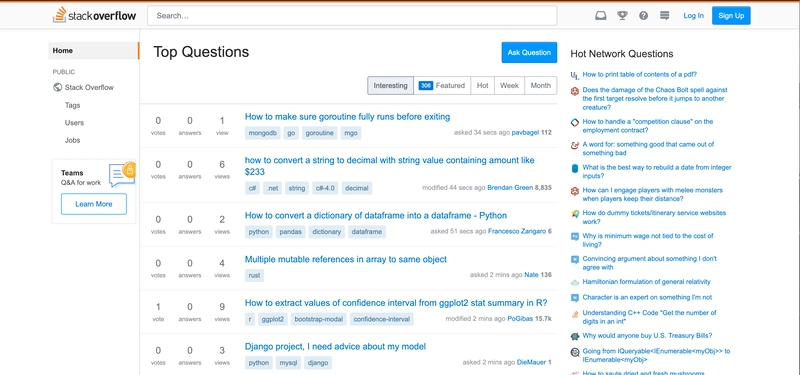This screenshot has width=800, height=375.
Task: Click the Ask Question button
Action: (x=529, y=53)
